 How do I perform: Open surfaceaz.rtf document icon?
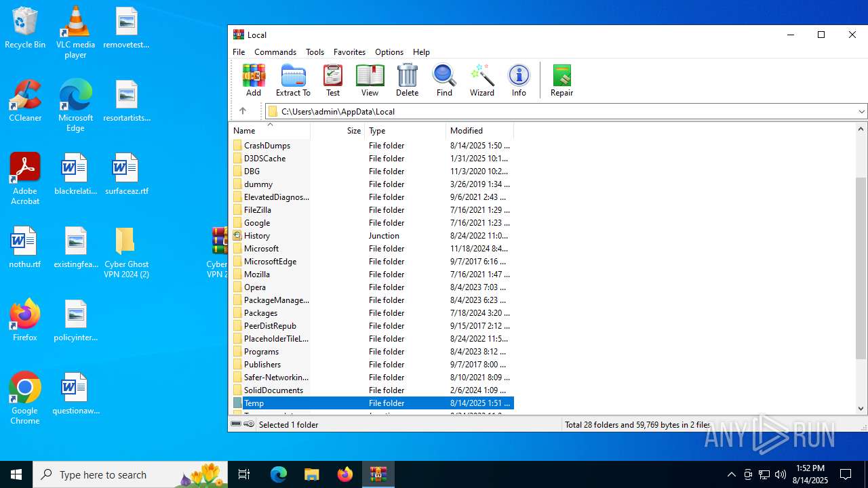click(126, 174)
